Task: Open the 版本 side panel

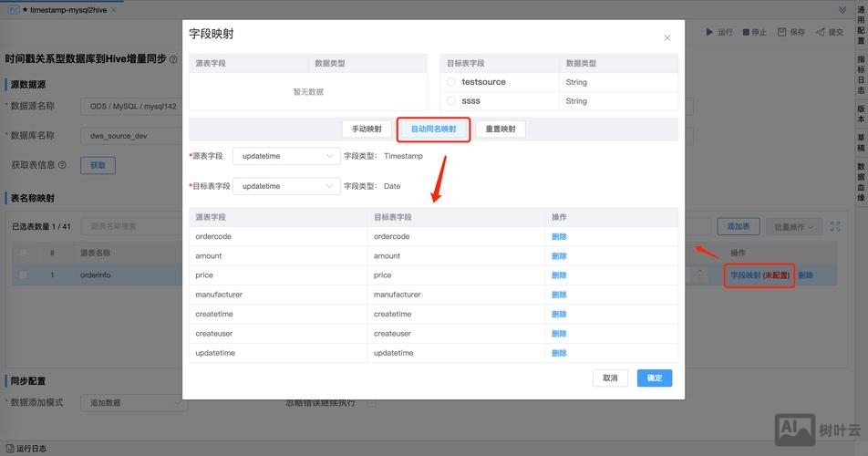Action: [x=861, y=113]
